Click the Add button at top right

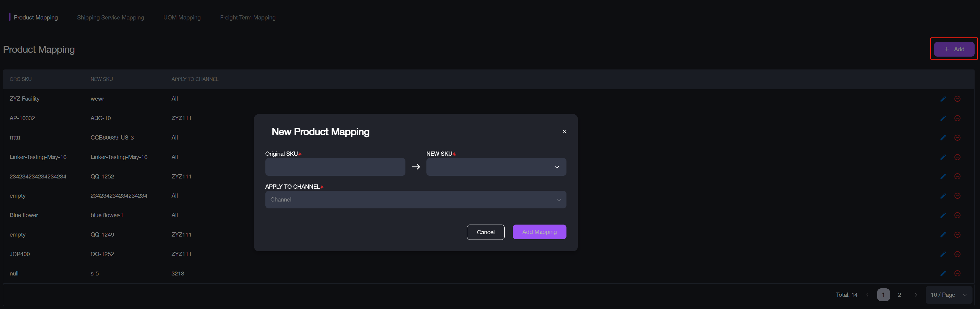click(x=954, y=49)
